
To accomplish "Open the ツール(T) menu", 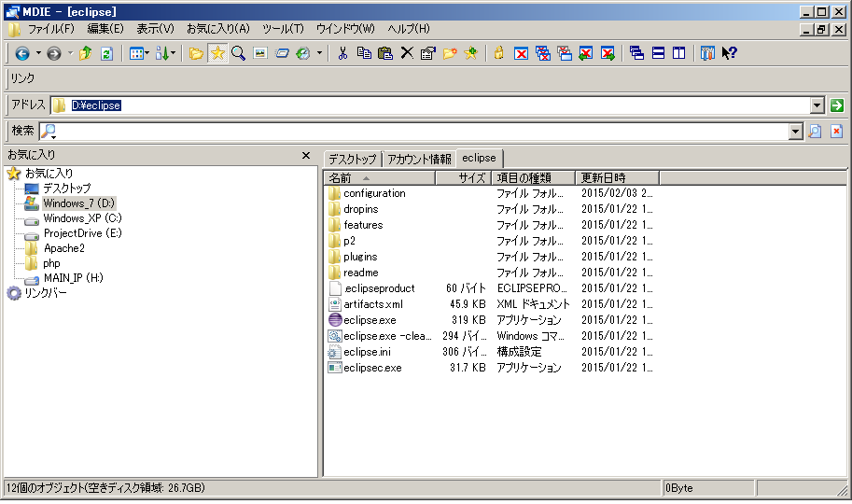I will 283,29.
